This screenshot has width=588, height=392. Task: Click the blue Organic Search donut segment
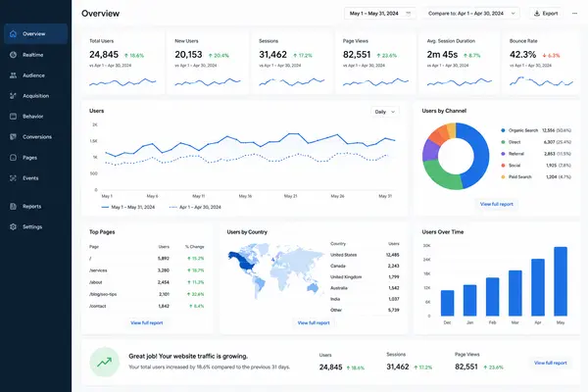(480, 156)
